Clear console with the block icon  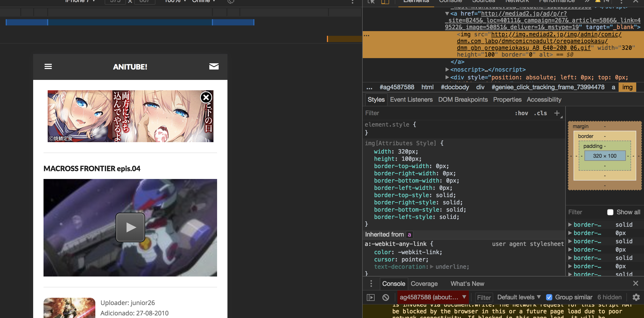click(386, 297)
